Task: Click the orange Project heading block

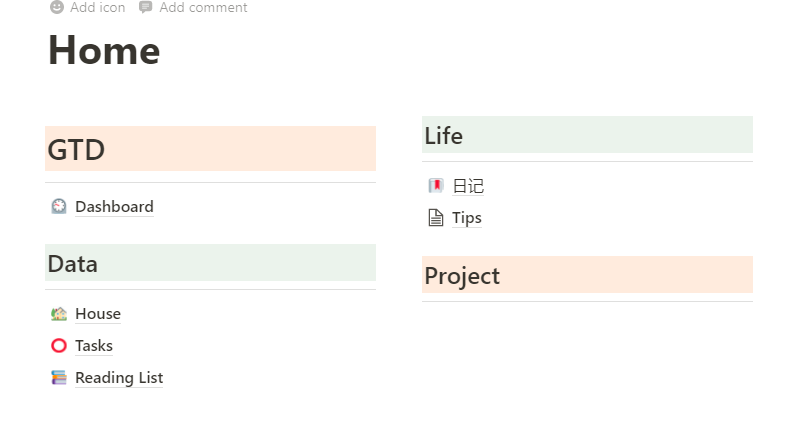Action: [x=587, y=275]
